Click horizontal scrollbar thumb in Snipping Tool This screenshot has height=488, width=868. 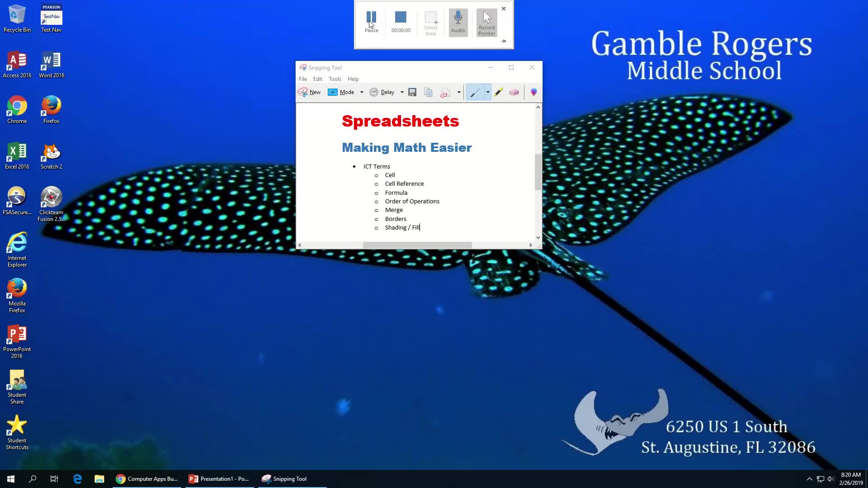[417, 245]
